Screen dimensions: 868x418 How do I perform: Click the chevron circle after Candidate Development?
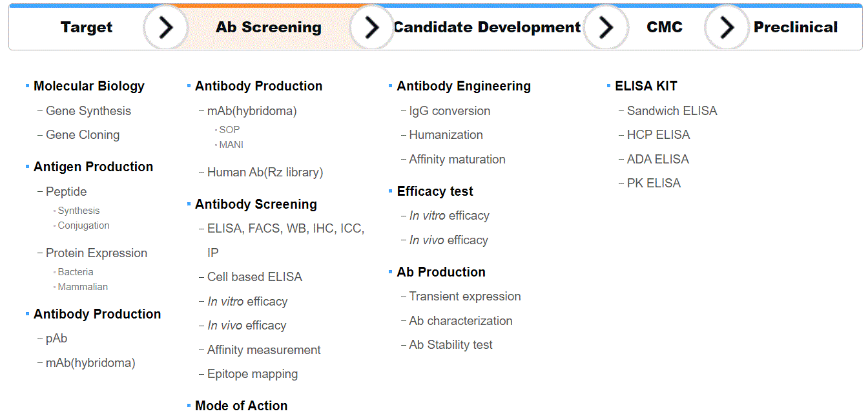pos(606,27)
